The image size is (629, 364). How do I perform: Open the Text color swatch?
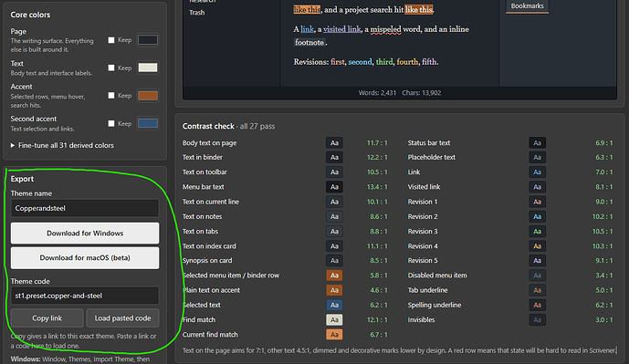(148, 68)
